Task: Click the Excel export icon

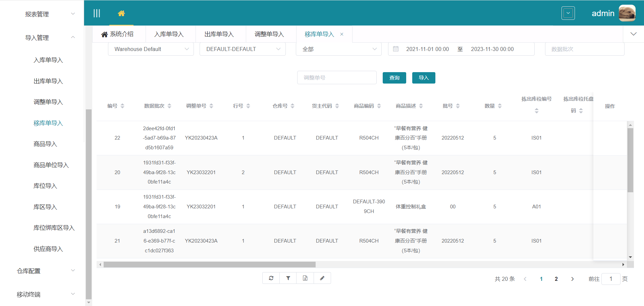Action: 305,278
